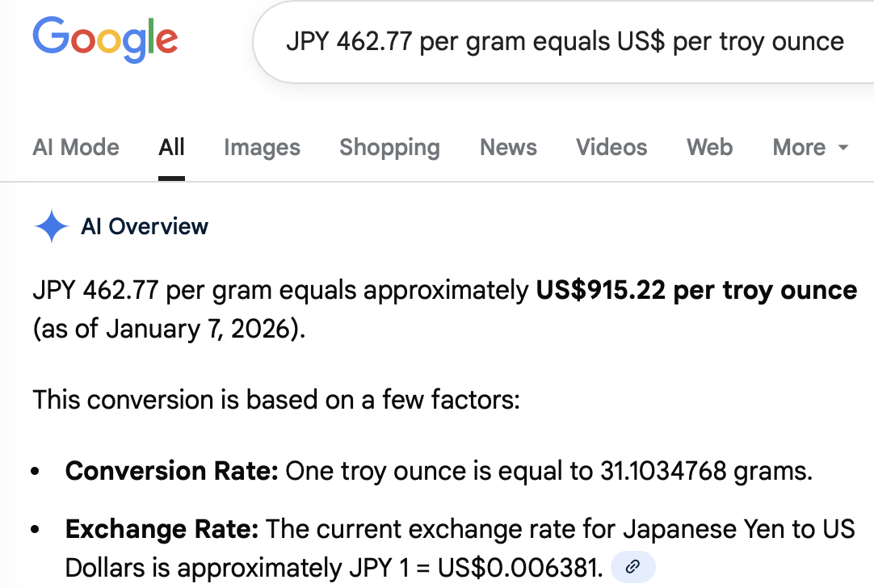Viewport: 874px width, 588px height.
Task: Switch to the AI Mode tab
Action: (x=76, y=148)
